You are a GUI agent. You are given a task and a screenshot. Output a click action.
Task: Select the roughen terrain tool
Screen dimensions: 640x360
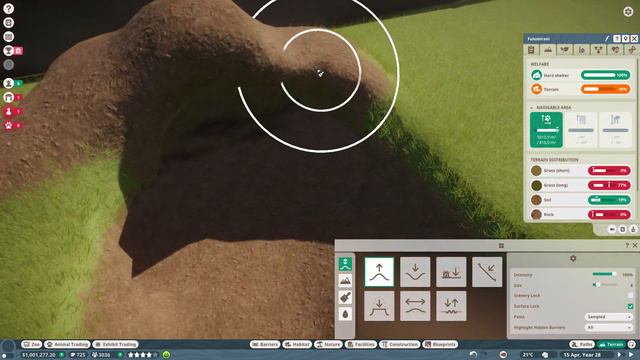(451, 306)
